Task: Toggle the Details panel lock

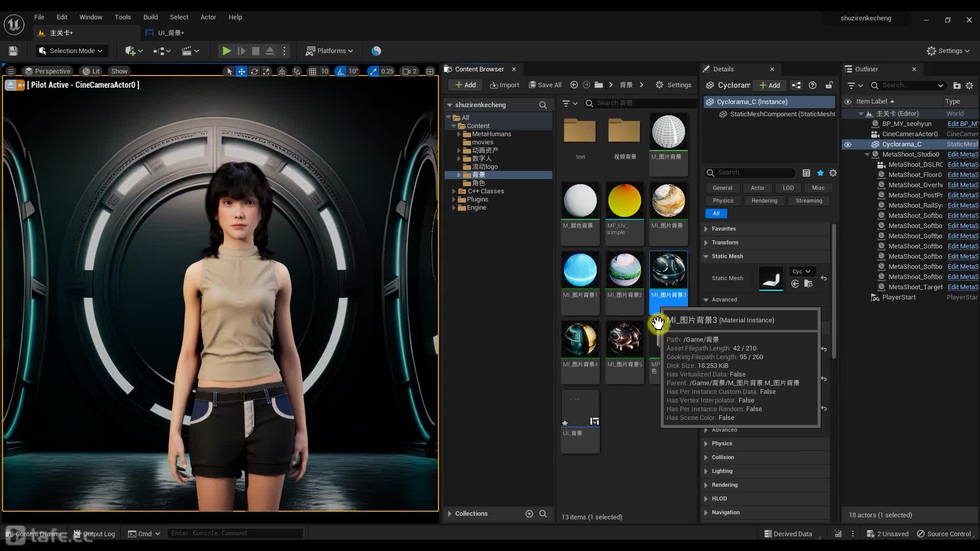Action: [829, 85]
